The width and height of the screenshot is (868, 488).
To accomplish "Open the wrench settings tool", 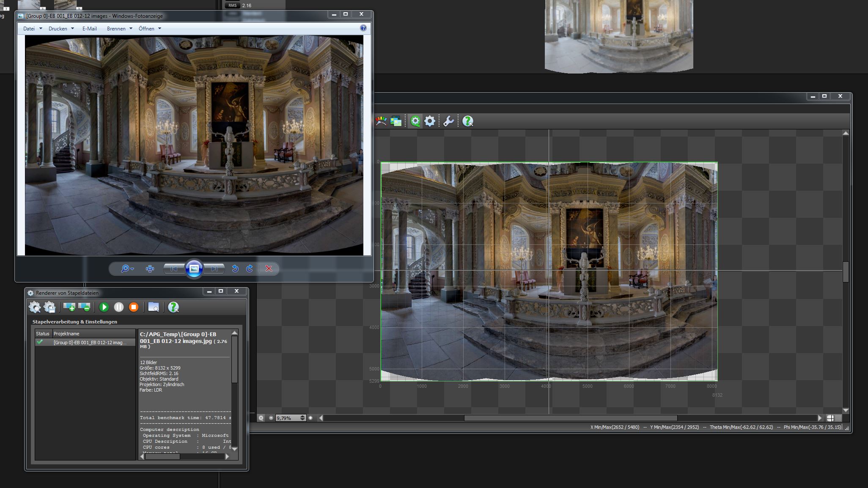I will coord(448,121).
